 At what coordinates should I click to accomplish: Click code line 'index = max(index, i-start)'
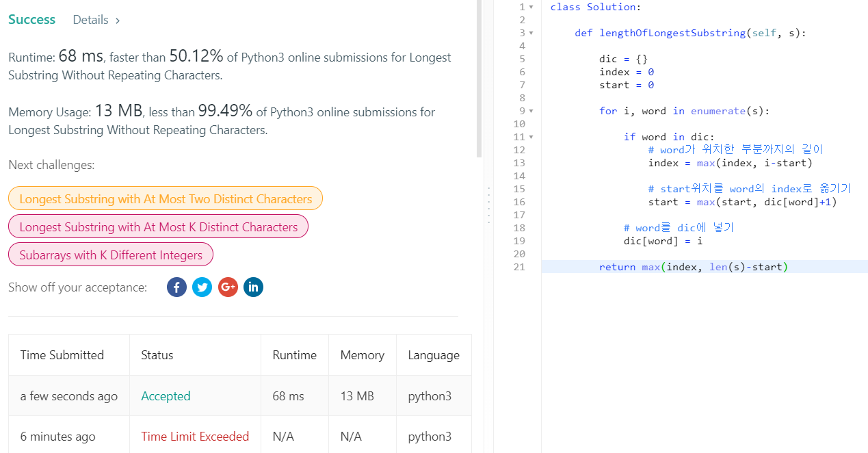pos(731,163)
